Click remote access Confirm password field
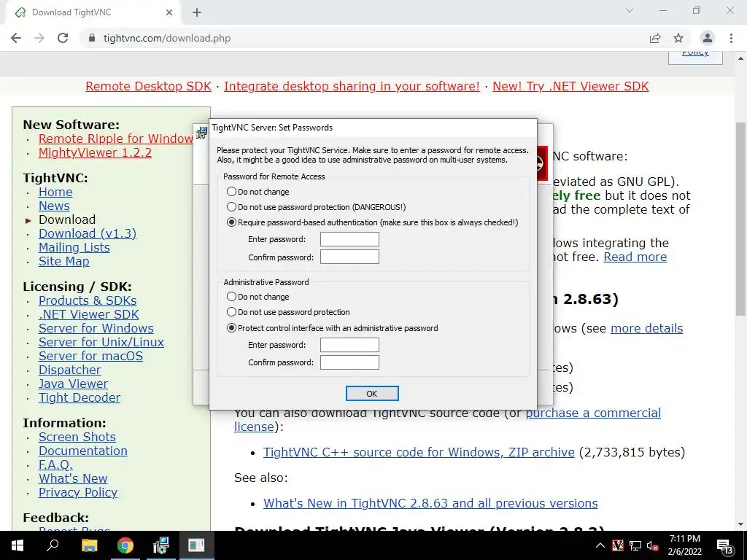This screenshot has width=747, height=560. point(349,257)
